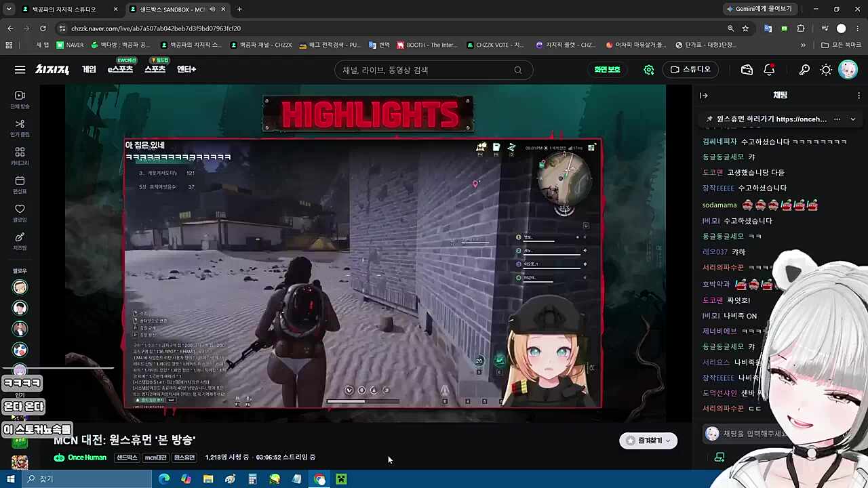Open a new browser tab
The width and height of the screenshot is (868, 488).
(x=239, y=9)
